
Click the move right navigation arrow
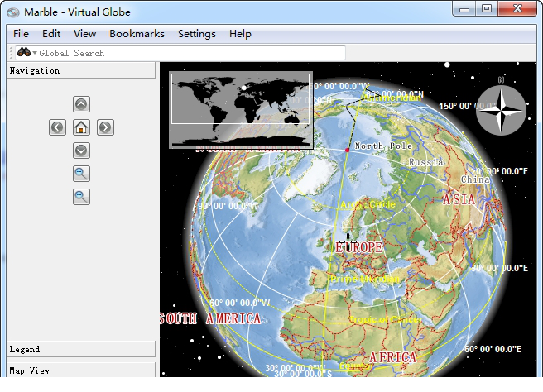click(x=105, y=127)
